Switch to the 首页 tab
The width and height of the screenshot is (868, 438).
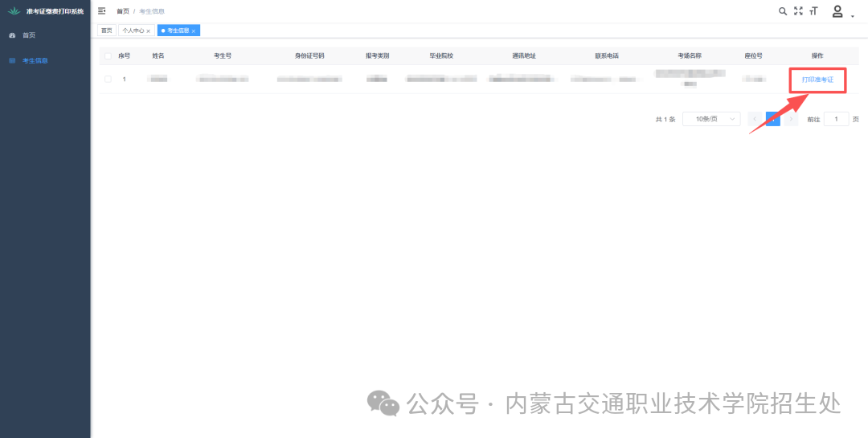pos(106,31)
